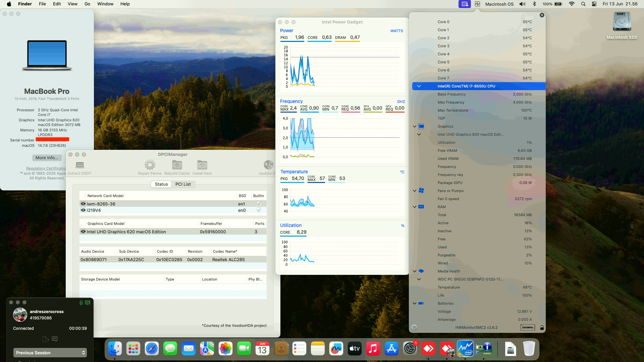The height and width of the screenshot is (362, 644).
Task: Click the Rebuild Cache folder icon
Action: [177, 165]
